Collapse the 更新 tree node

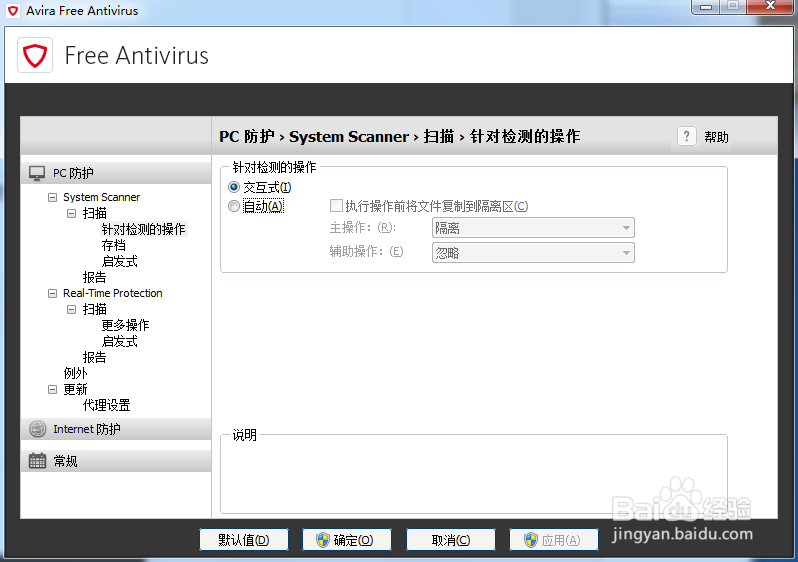(52, 389)
